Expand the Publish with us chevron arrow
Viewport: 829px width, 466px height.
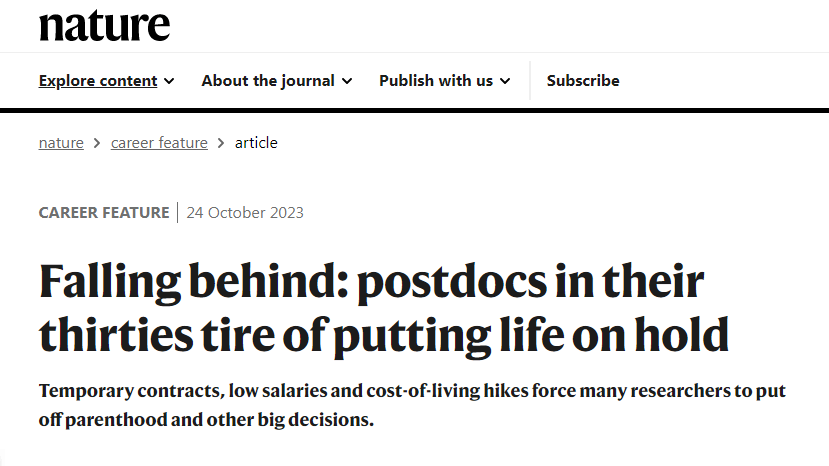[x=505, y=81]
